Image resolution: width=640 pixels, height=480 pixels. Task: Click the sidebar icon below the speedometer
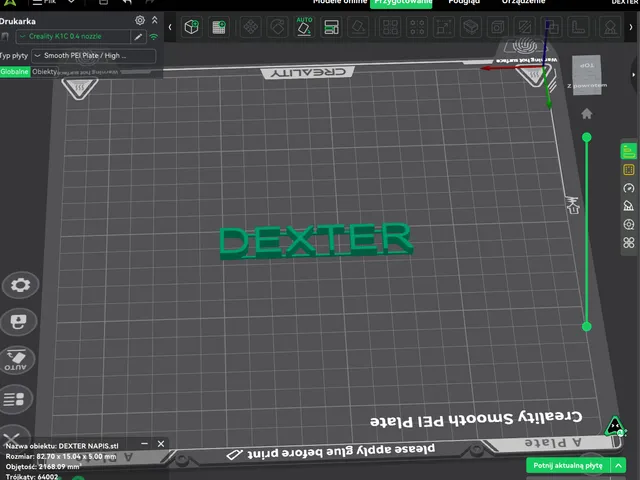629,206
